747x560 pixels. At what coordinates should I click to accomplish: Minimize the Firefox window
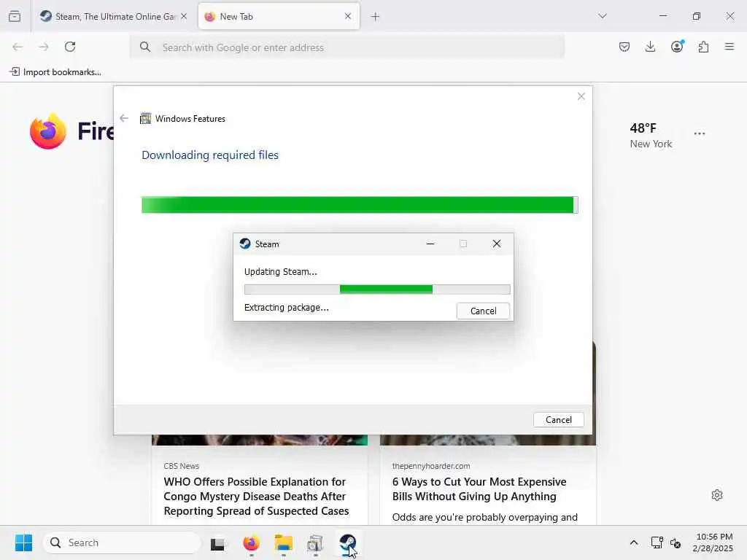point(662,16)
